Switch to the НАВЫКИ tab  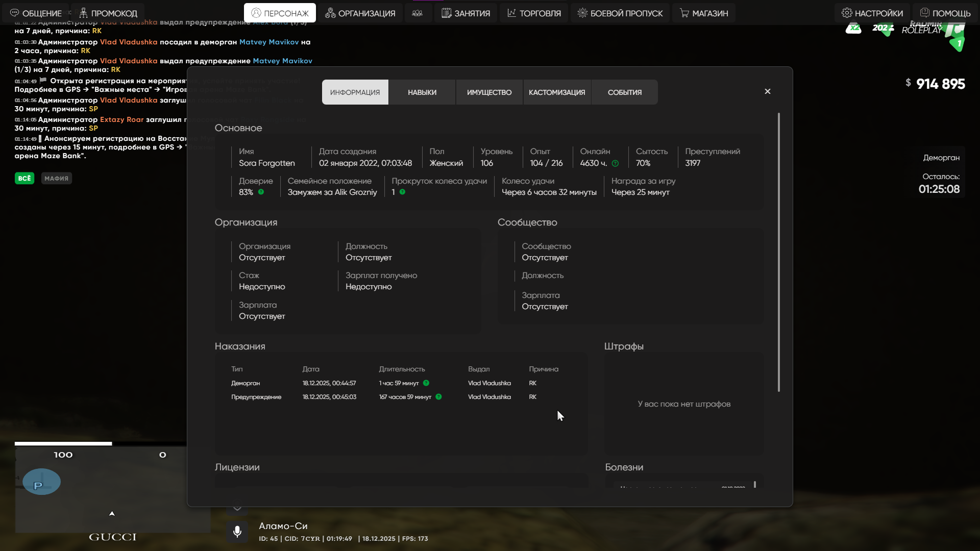click(x=422, y=92)
